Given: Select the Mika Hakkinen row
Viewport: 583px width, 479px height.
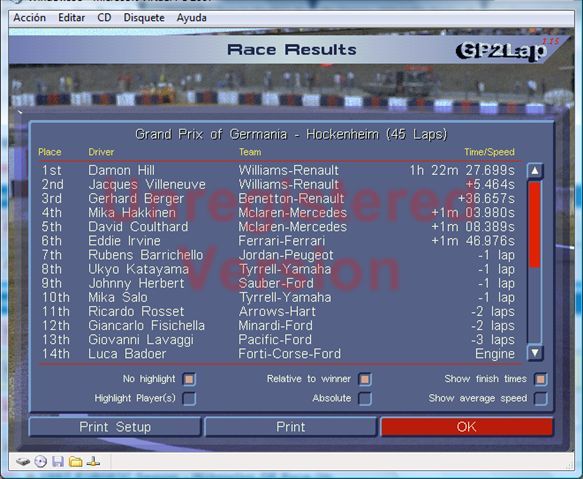Looking at the screenshot, I should [278, 213].
